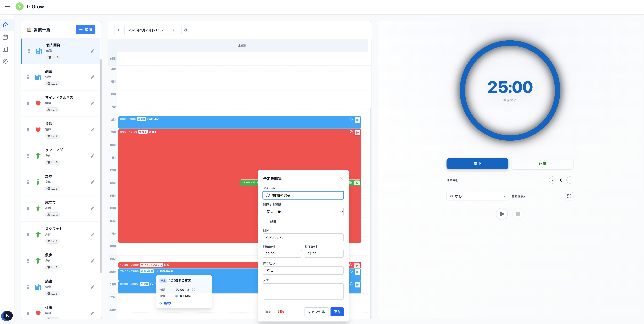
Task: Expand the 繰り返し repeat dropdown
Action: (x=303, y=270)
